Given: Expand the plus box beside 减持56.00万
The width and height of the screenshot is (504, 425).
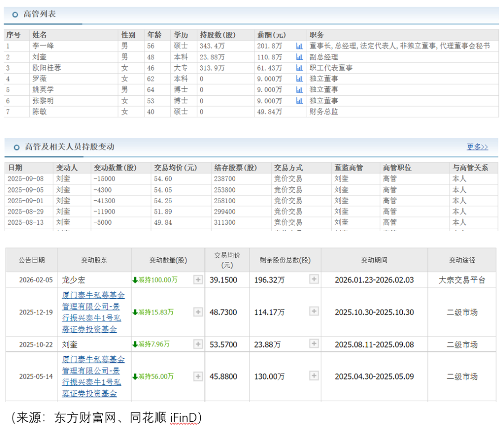Looking at the screenshot, I should click(198, 376).
